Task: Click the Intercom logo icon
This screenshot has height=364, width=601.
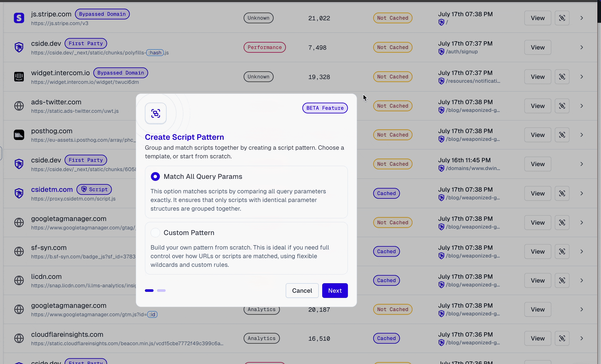Action: pyautogui.click(x=19, y=77)
